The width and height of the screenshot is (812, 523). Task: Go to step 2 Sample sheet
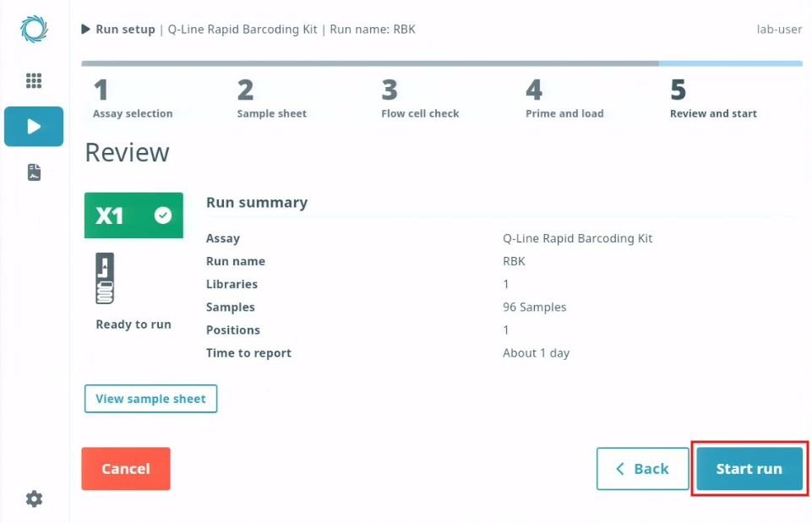(271, 99)
